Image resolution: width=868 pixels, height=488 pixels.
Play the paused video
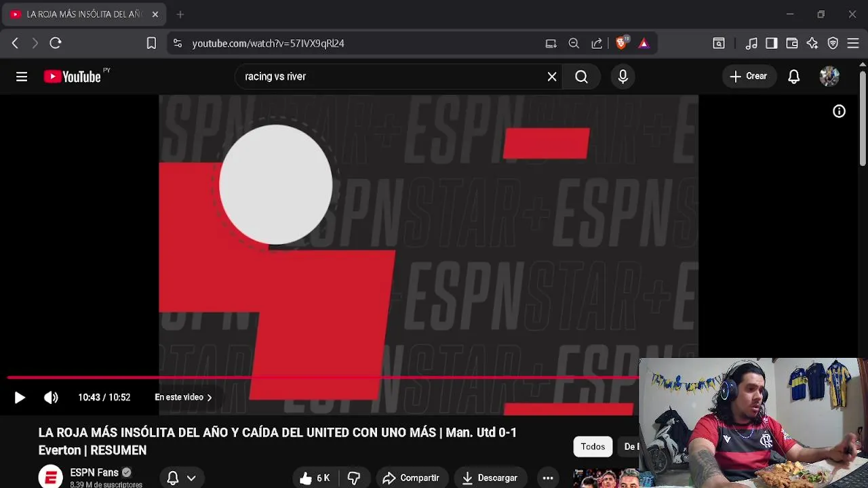click(x=19, y=398)
